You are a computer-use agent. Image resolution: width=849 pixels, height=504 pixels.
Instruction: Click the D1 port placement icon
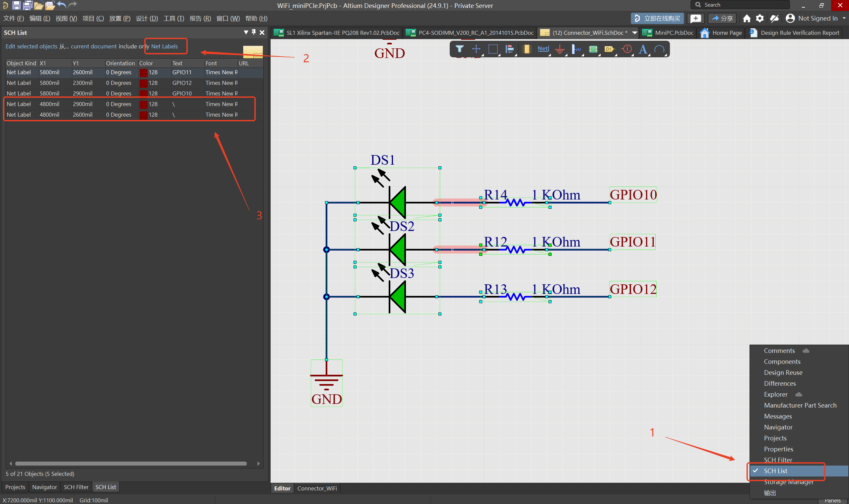click(x=610, y=49)
